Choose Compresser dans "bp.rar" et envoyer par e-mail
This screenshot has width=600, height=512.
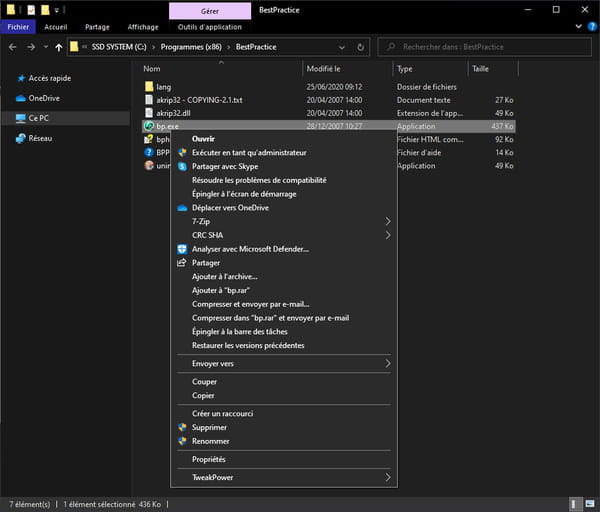click(x=284, y=318)
